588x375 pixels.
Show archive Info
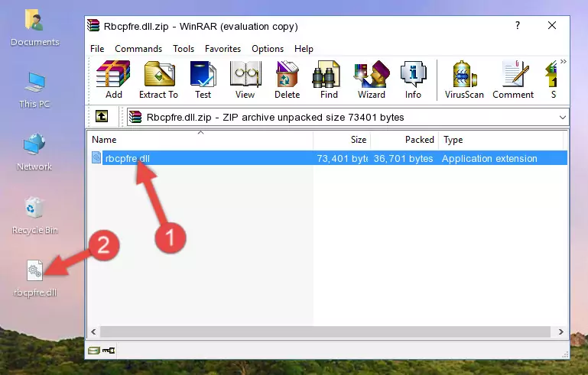point(413,79)
